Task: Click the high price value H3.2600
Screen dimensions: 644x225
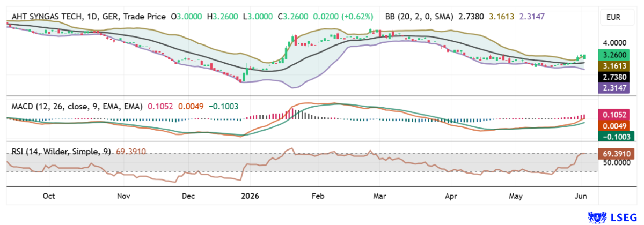Action: click(x=223, y=17)
